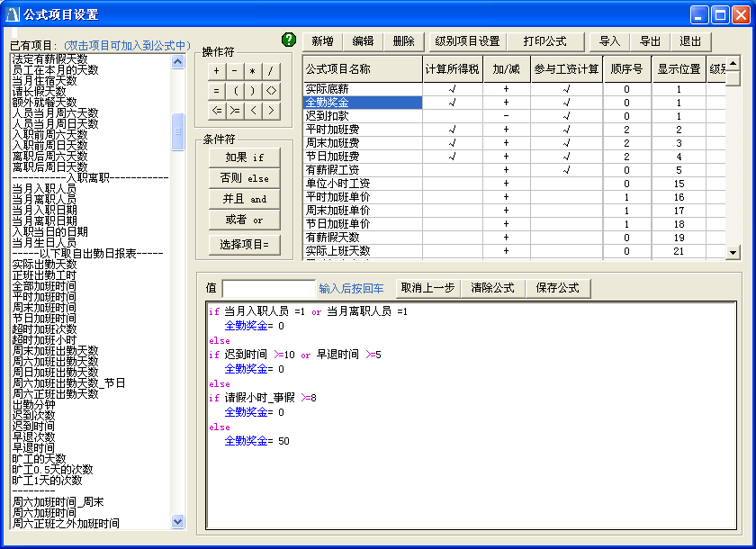Click formula table scrollbar down arrow
The image size is (756, 549).
click(x=733, y=252)
